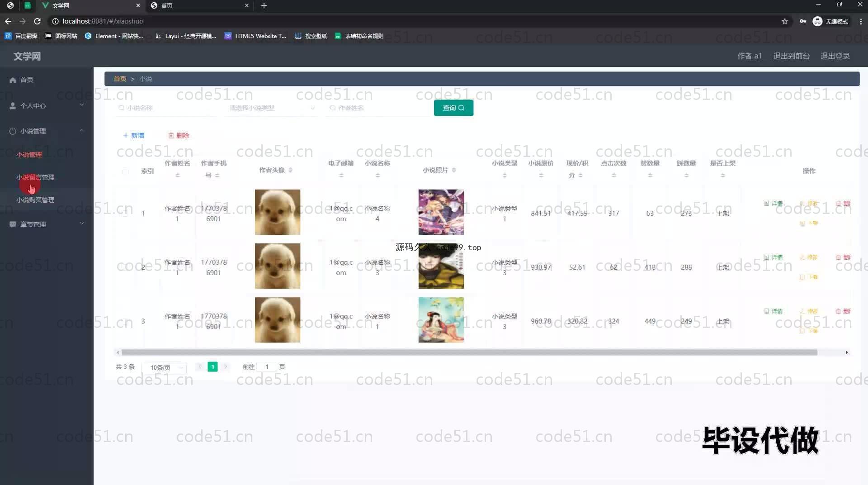
Task: Click the 章节管理 chat icon in sidebar
Action: coord(13,224)
